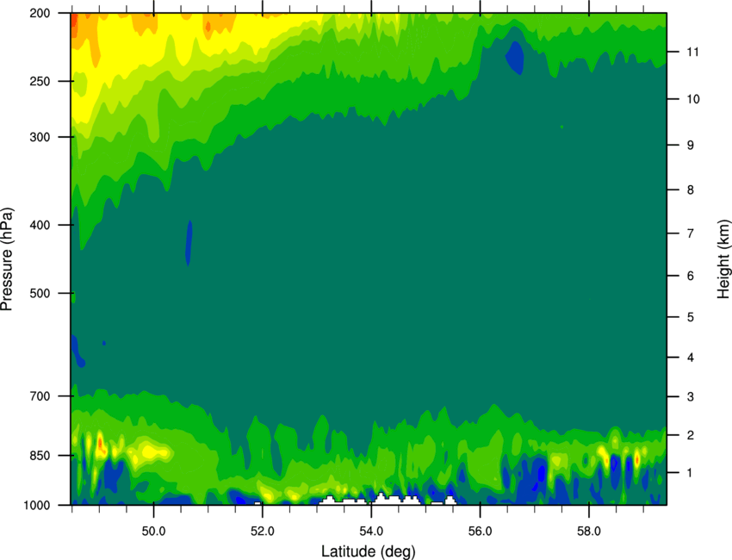
Task: Click the 6 km height tick label
Action: coord(691,276)
